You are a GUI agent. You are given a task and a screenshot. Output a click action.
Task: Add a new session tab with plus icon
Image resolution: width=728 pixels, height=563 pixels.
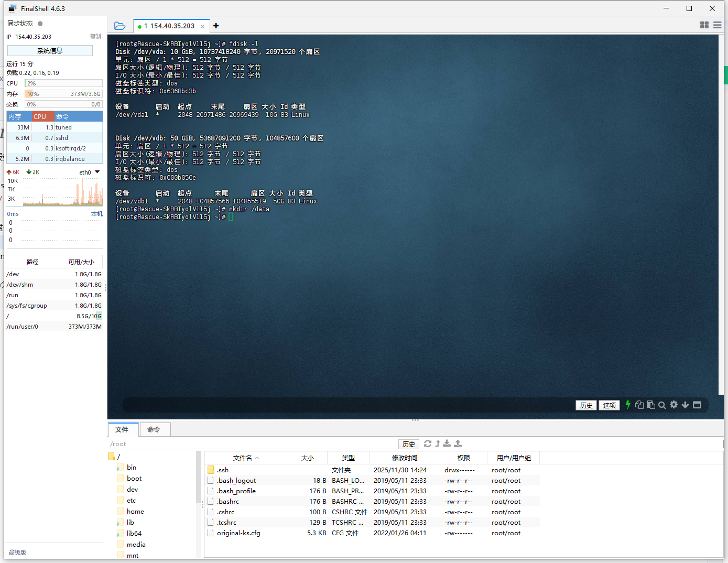[x=216, y=26]
